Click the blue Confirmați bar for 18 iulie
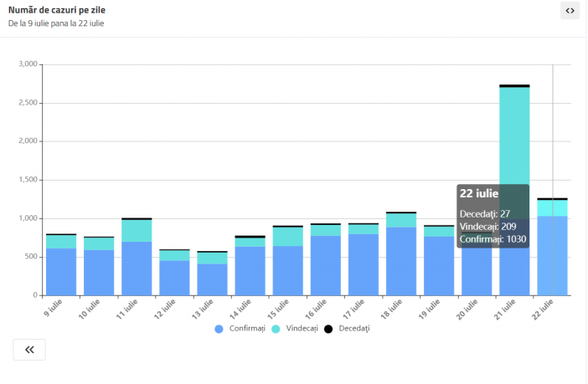This screenshot has height=384, width=588. (401, 261)
